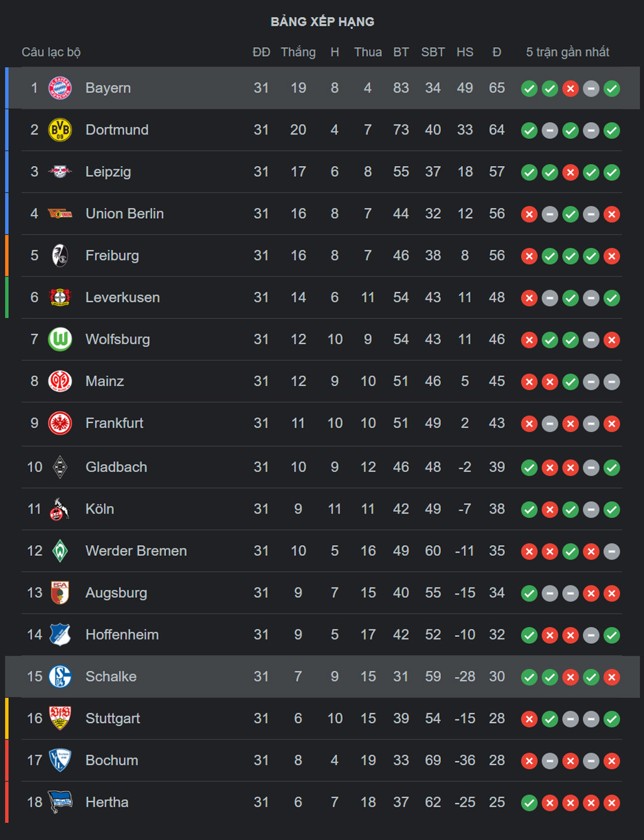Select the Leipzig club logo

tap(60, 172)
